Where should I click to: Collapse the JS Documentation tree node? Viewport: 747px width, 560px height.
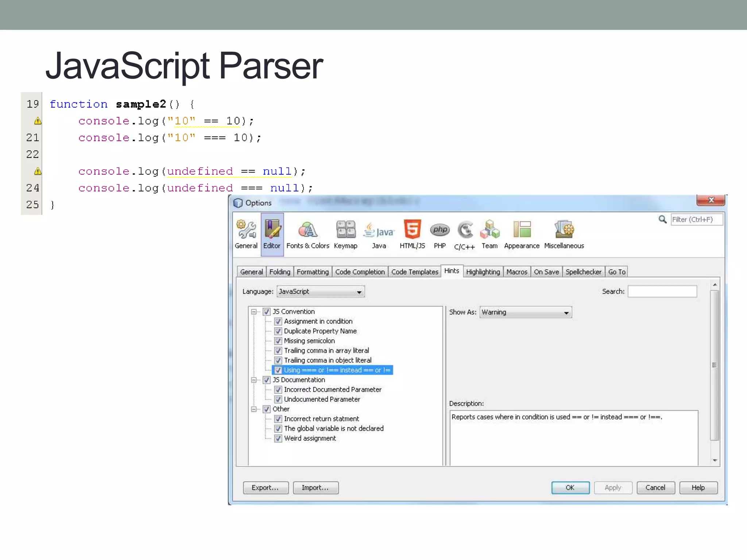point(254,380)
